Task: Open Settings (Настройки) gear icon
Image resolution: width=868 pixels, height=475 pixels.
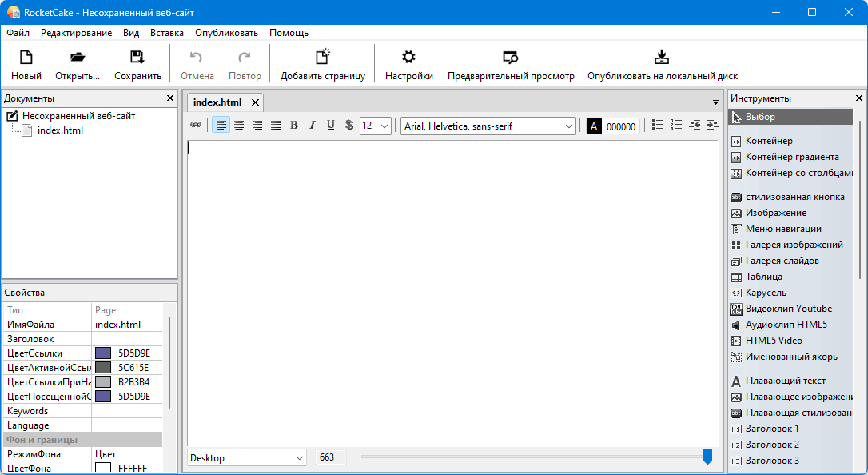Action: coord(408,58)
